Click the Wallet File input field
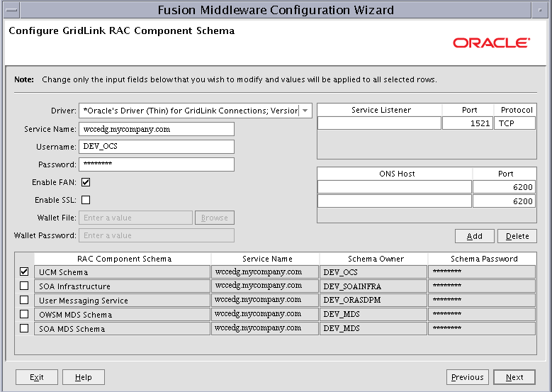The width and height of the screenshot is (552, 392). tap(135, 218)
